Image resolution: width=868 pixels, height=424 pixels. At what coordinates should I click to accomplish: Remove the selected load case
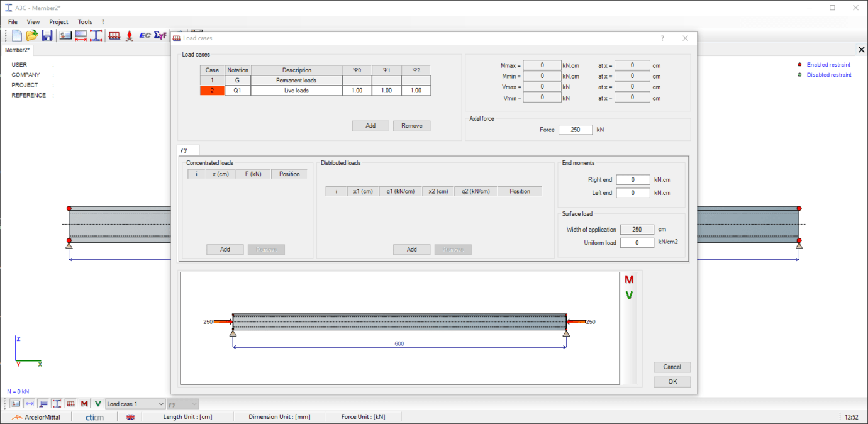(x=412, y=126)
